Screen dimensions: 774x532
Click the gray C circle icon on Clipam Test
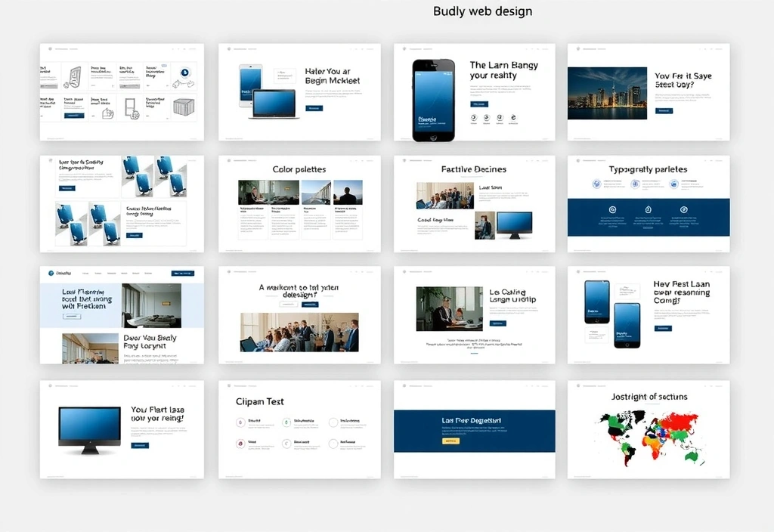(286, 444)
